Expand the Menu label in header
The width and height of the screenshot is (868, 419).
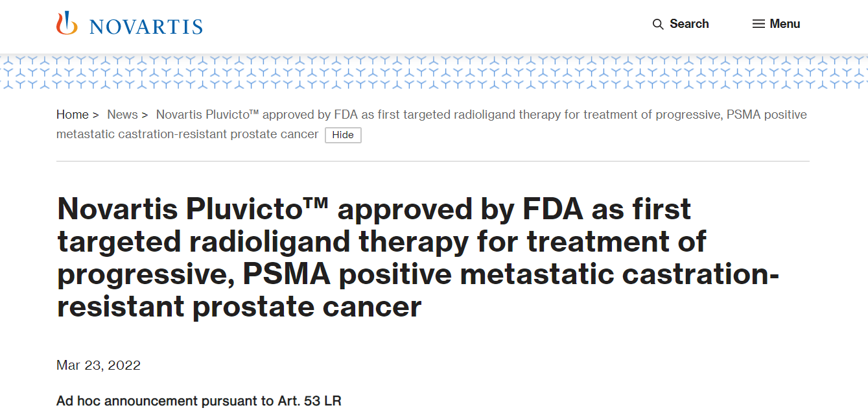[x=785, y=24]
